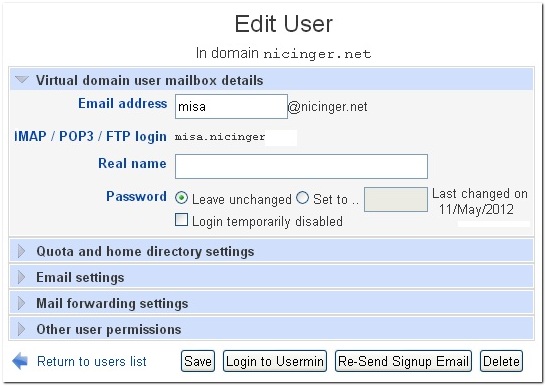The height and width of the screenshot is (386, 546).
Task: Re-Send Signup Email to user
Action: 403,361
